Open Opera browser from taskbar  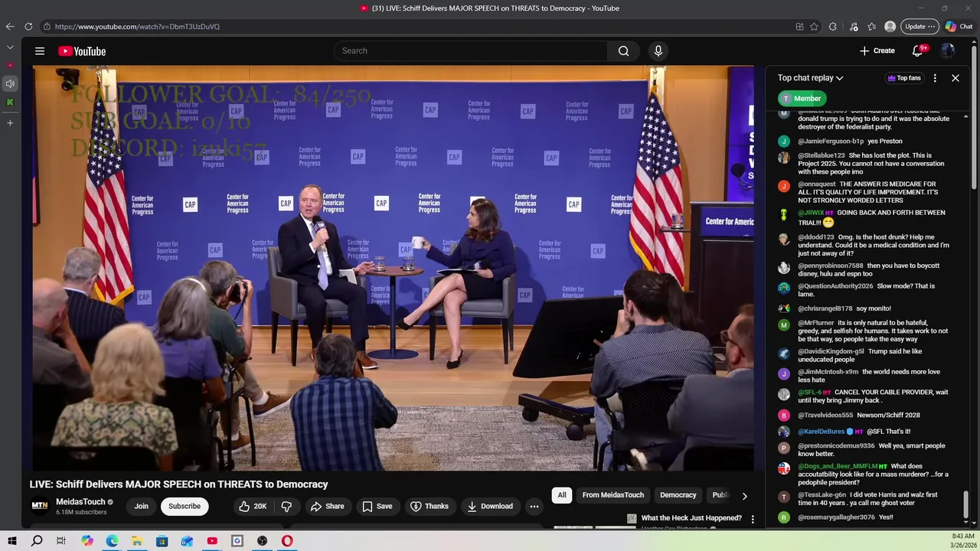tap(287, 541)
